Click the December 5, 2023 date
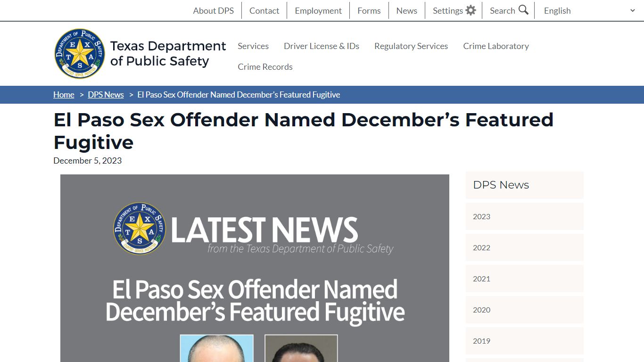Image resolution: width=644 pixels, height=362 pixels. click(87, 161)
